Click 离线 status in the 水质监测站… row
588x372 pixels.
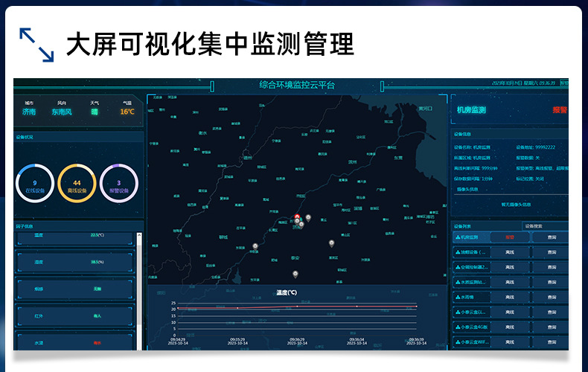[510, 283]
